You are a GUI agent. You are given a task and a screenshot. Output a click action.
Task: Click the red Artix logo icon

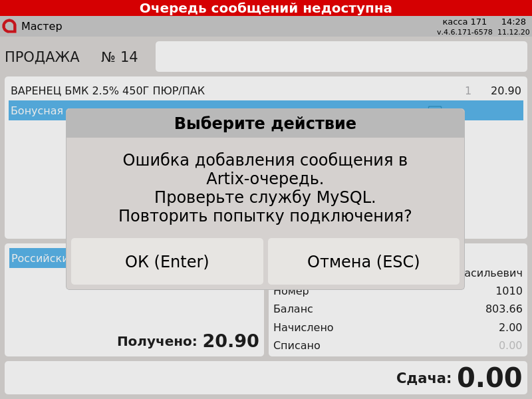tap(9, 27)
